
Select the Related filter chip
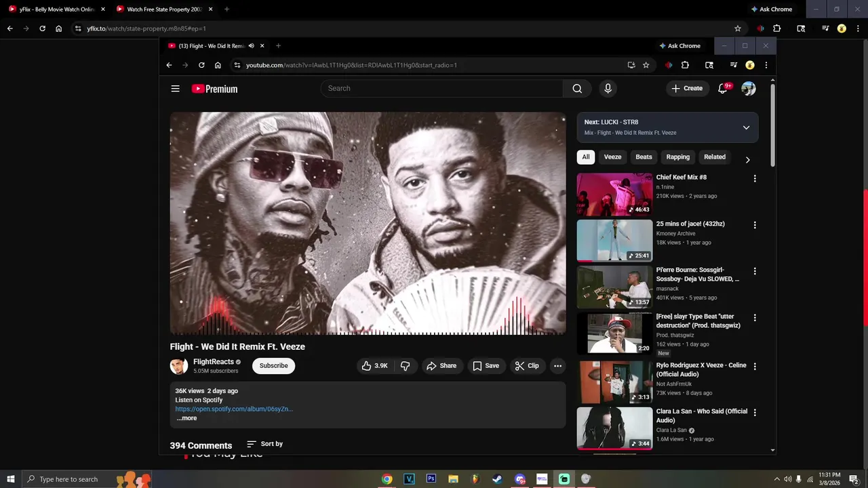tap(715, 157)
